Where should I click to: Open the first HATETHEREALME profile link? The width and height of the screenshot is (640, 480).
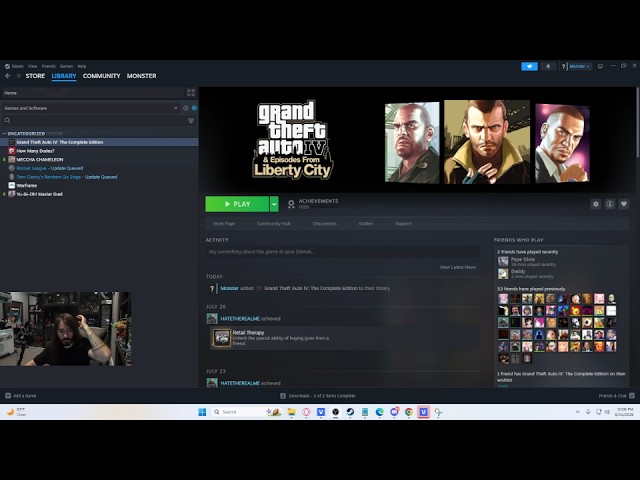pos(240,319)
